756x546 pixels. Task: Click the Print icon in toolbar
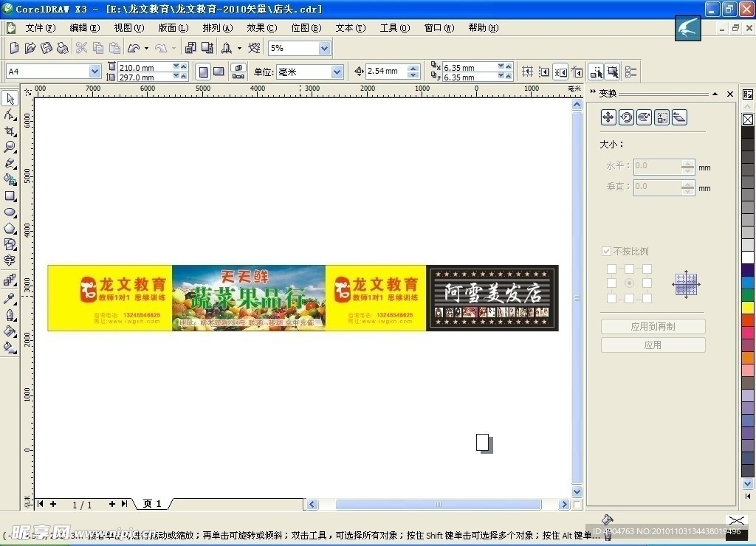(x=63, y=48)
